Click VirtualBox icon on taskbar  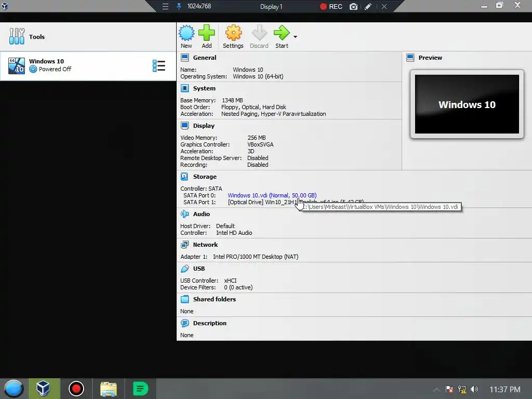click(43, 389)
